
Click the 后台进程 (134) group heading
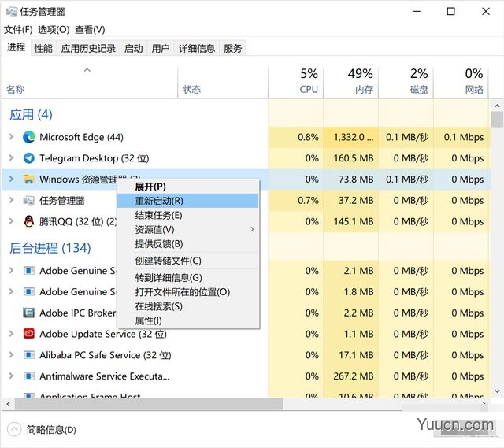point(50,248)
